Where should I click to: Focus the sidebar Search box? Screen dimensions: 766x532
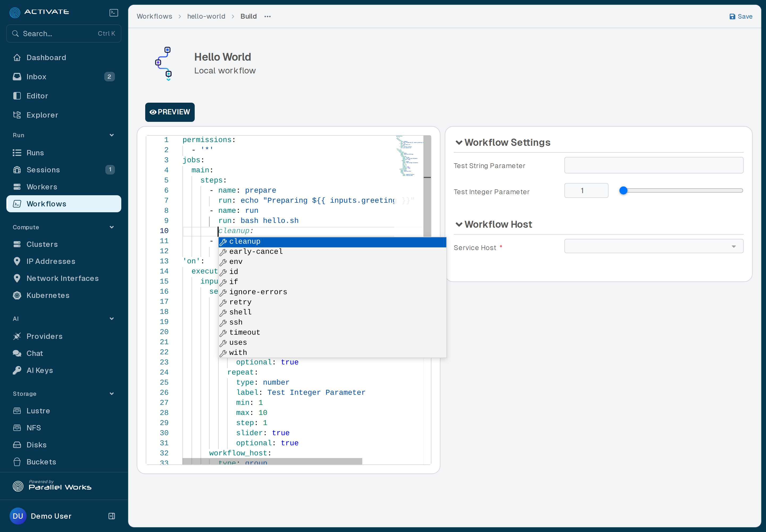[x=64, y=34]
